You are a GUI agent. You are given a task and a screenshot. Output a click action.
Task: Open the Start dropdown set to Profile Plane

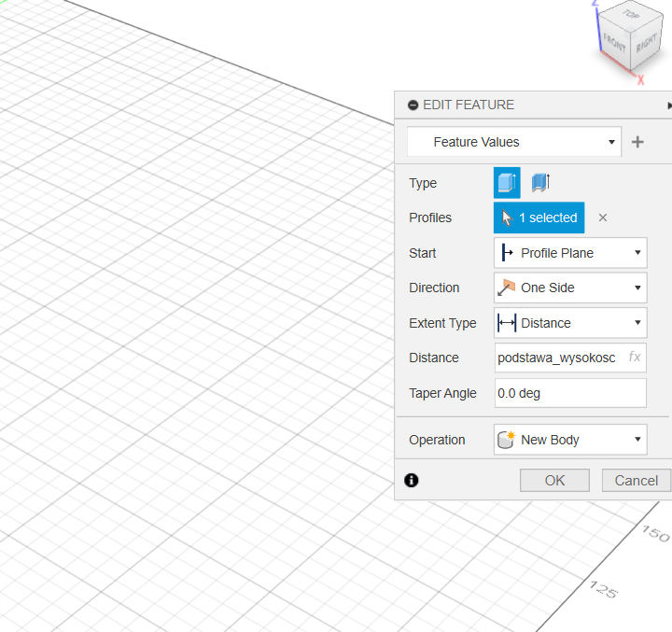click(x=570, y=253)
